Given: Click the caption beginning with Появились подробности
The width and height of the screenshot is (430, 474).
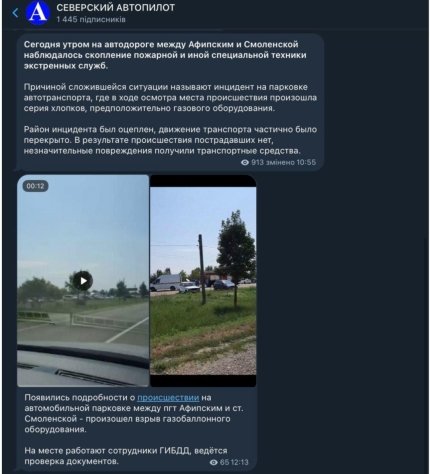Looking at the screenshot, I should click(134, 413).
